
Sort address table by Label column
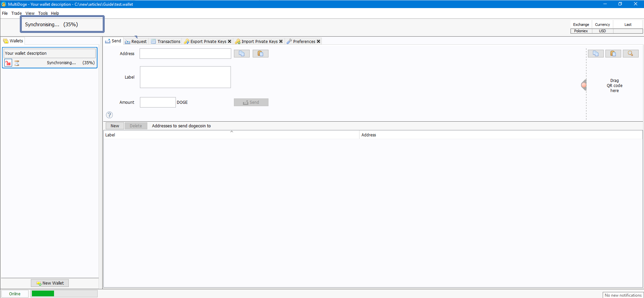coord(231,135)
